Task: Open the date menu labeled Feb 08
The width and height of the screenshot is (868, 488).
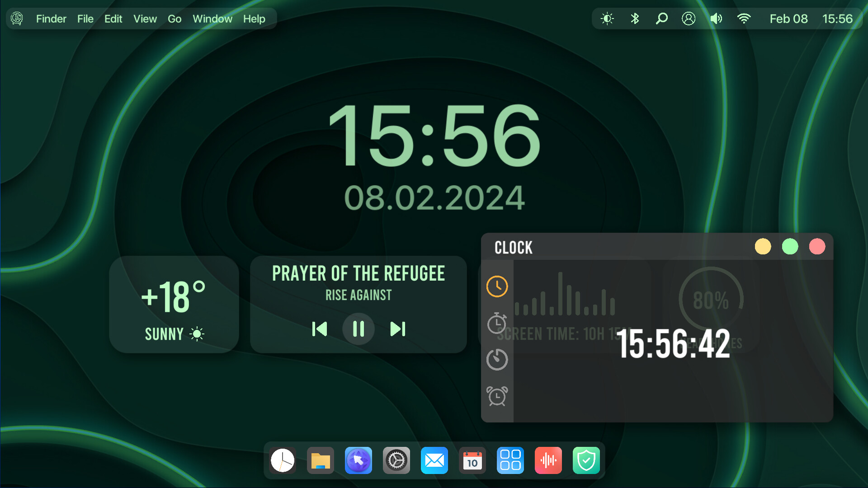Action: click(788, 19)
